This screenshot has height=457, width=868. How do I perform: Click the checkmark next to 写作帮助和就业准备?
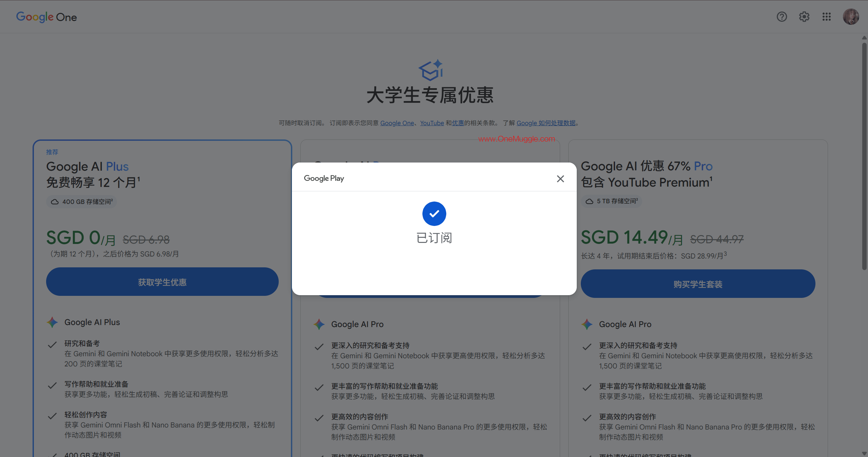coord(52,386)
